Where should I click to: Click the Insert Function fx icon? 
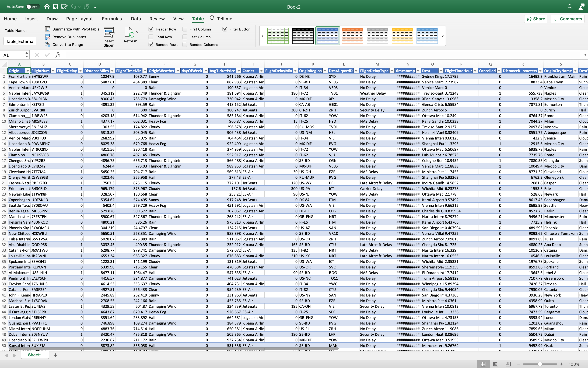[x=58, y=55]
